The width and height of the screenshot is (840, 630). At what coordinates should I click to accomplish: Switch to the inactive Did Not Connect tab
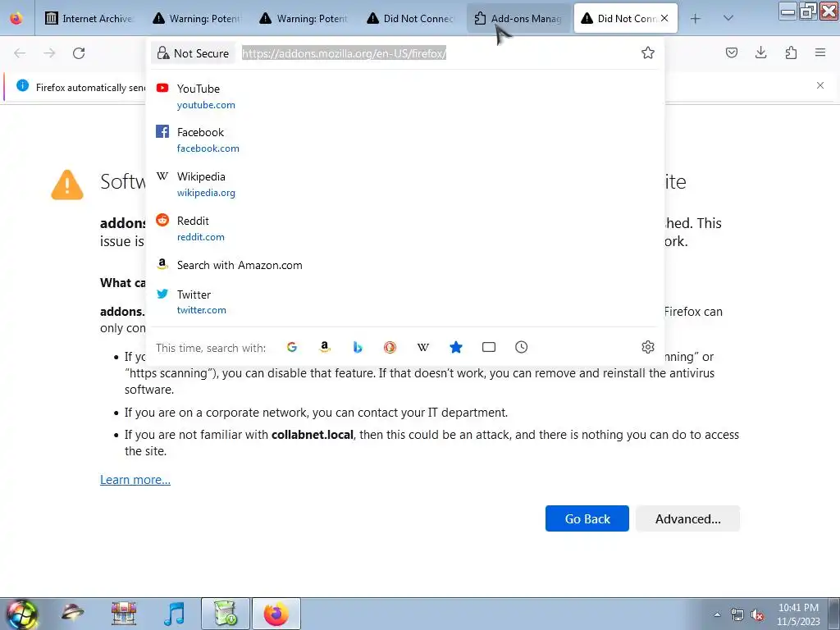411,18
